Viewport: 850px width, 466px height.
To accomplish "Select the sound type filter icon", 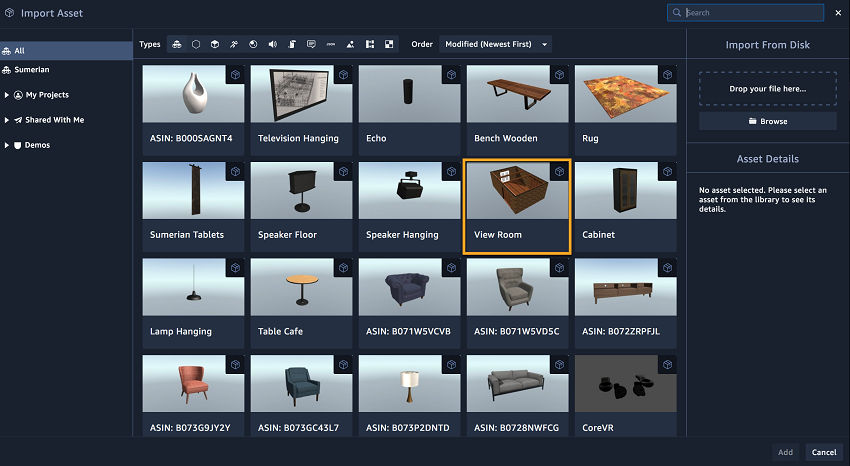I will tap(272, 44).
